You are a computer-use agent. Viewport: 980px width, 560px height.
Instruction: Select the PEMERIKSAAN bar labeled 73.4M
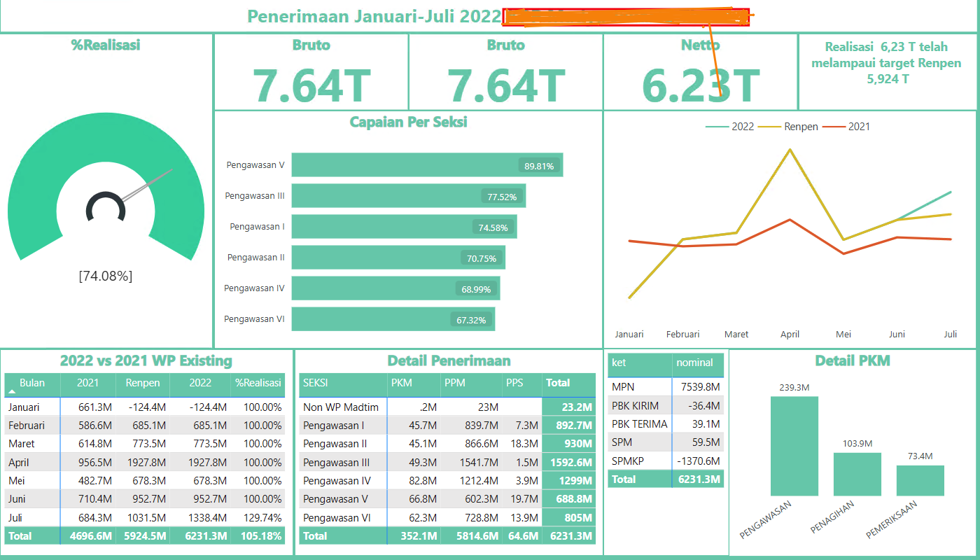click(x=920, y=480)
